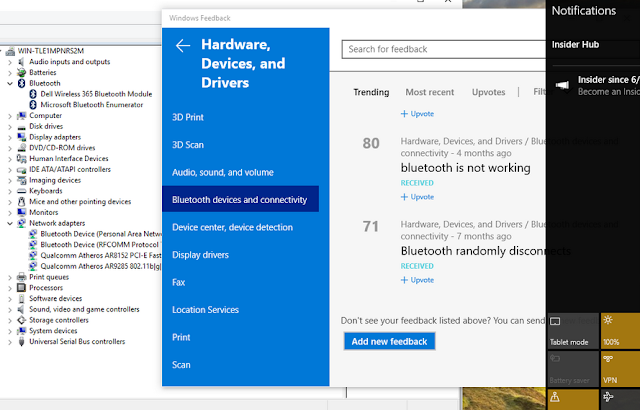The height and width of the screenshot is (410, 640).
Task: Click the DVD/CD-ROM drives icon
Action: tap(21, 148)
